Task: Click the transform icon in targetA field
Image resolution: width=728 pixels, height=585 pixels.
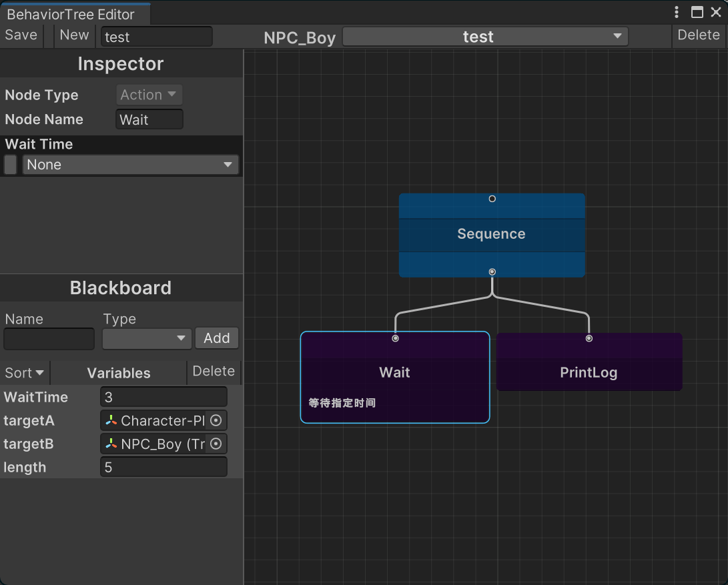Action: (111, 421)
